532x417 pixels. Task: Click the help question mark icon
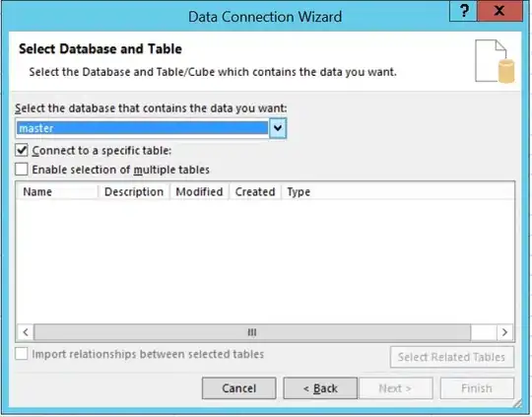(463, 11)
